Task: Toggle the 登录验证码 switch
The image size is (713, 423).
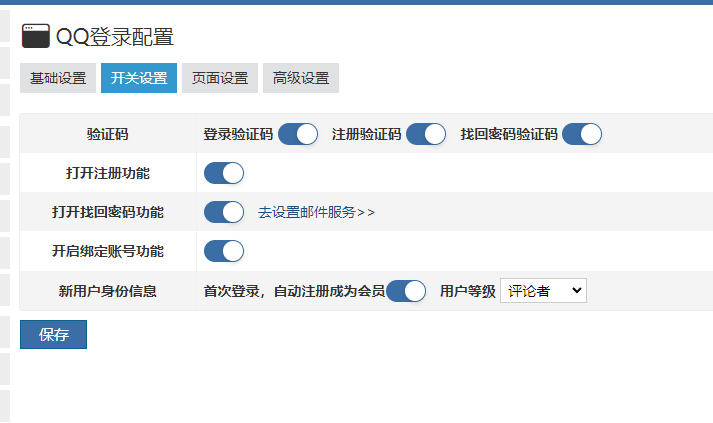Action: [x=298, y=134]
